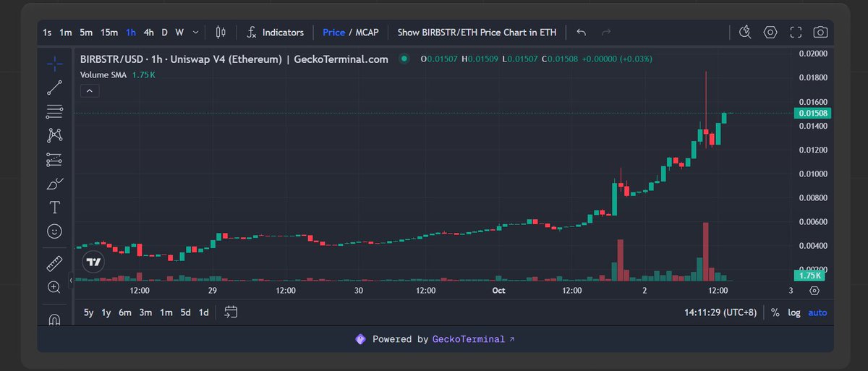Select the active 1h timeframe
This screenshot has height=371, width=868.
tap(131, 33)
